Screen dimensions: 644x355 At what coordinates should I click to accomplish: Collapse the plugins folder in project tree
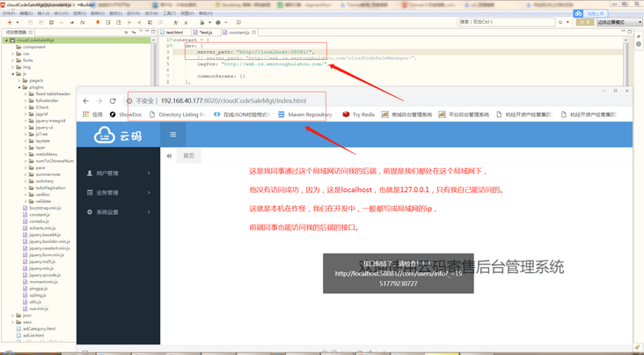(x=18, y=87)
